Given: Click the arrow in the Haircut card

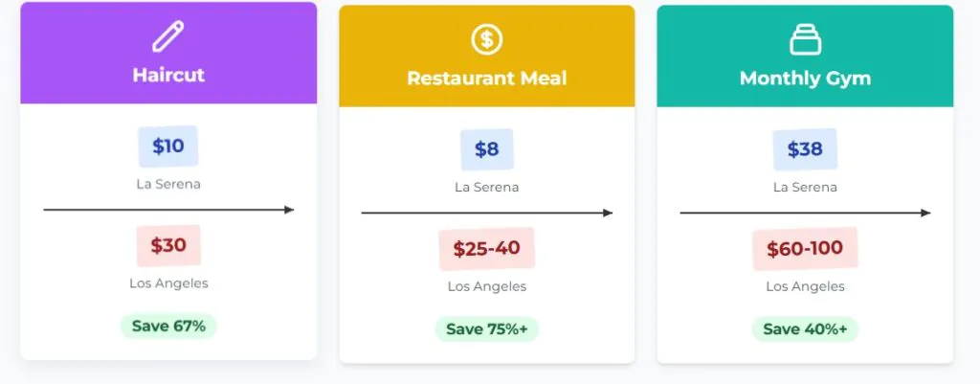Looking at the screenshot, I should (168, 210).
